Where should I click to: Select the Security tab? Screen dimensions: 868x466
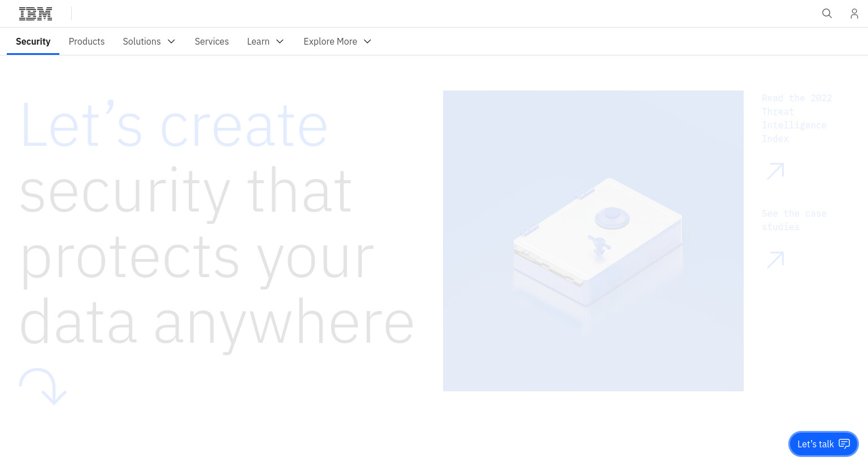33,41
